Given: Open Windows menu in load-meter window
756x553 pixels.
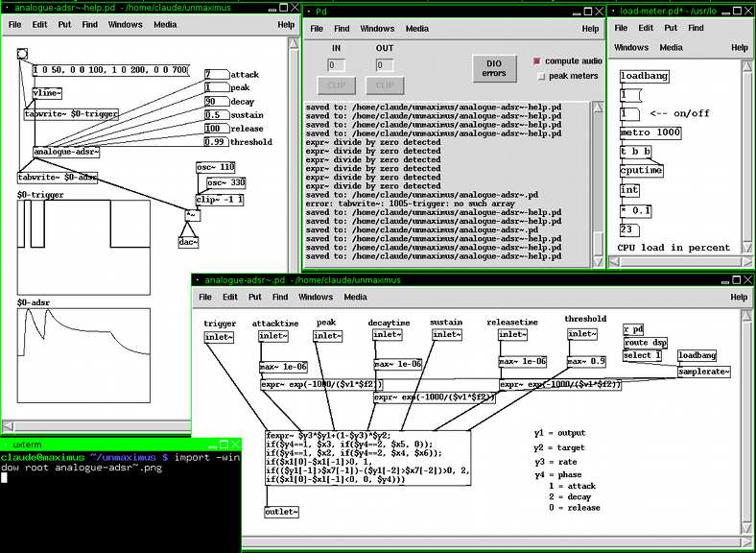Looking at the screenshot, I should click(x=631, y=47).
